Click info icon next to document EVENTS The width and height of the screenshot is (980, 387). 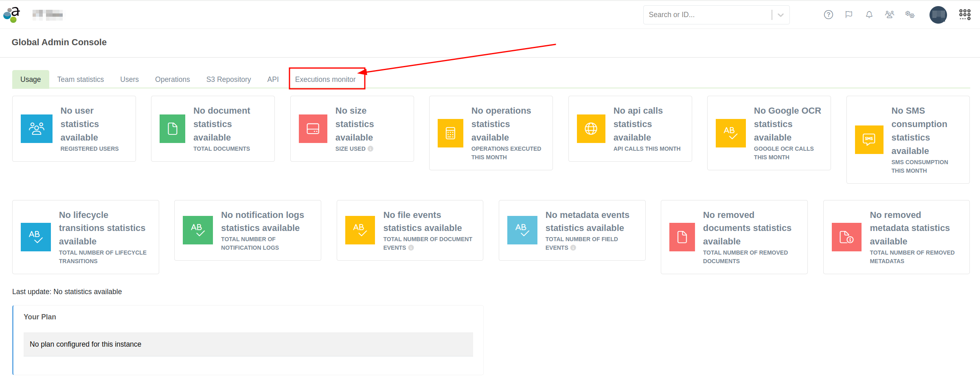(411, 248)
